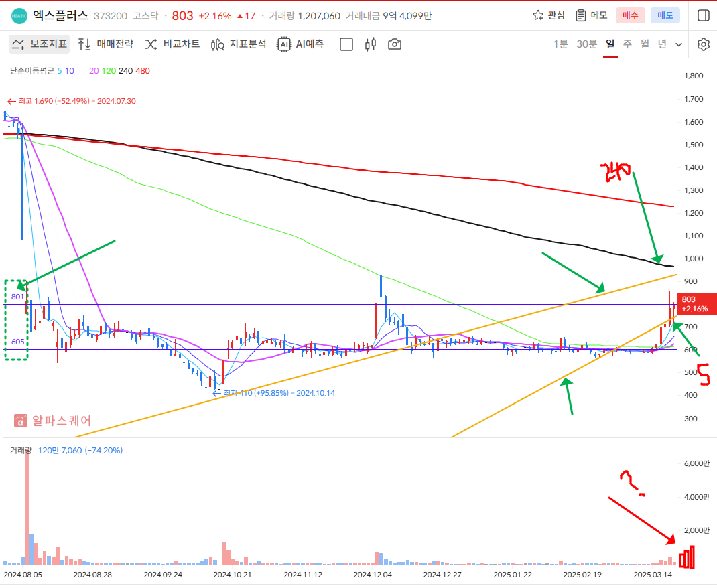The height and width of the screenshot is (588, 717).
Task: Click moving average period 10 label
Action: (70, 71)
